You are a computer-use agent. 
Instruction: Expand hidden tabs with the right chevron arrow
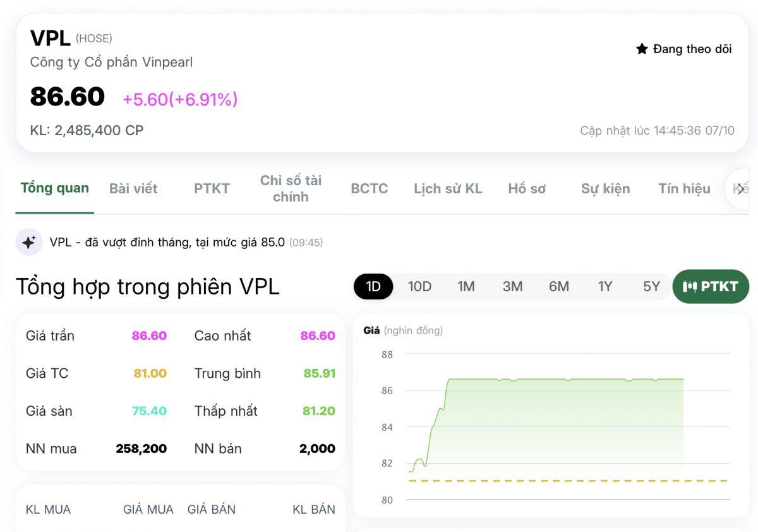(x=741, y=188)
